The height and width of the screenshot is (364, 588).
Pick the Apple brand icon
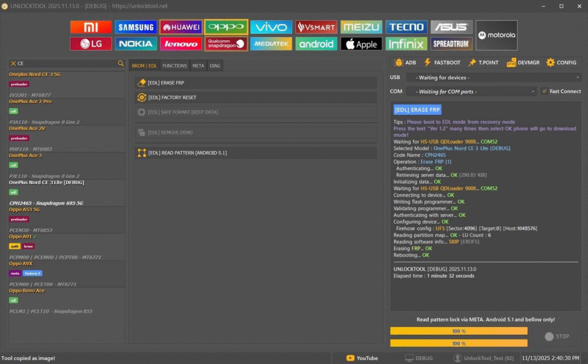[x=361, y=44]
